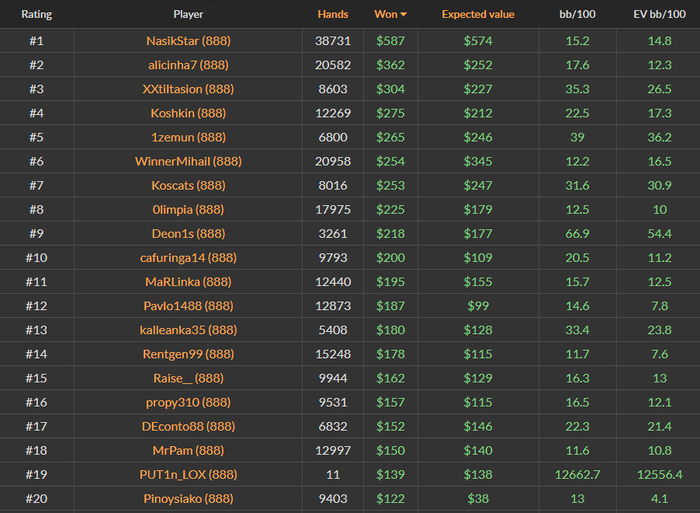Select expected value $247

(x=478, y=186)
